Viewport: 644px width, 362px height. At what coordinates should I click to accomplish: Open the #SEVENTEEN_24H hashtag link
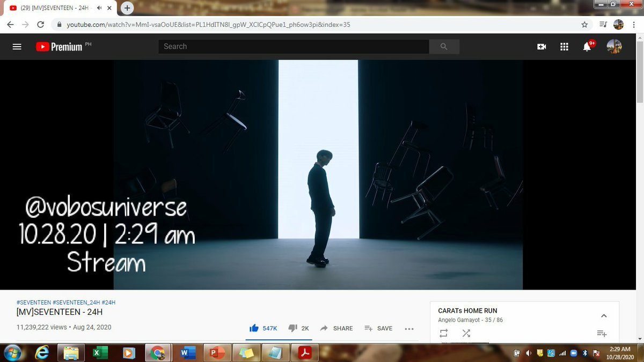click(x=76, y=302)
